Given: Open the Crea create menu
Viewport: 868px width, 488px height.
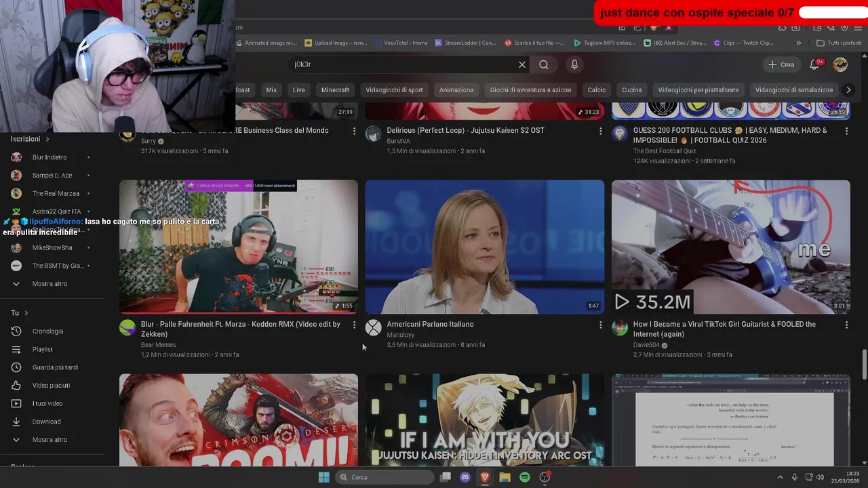Looking at the screenshot, I should tap(781, 64).
